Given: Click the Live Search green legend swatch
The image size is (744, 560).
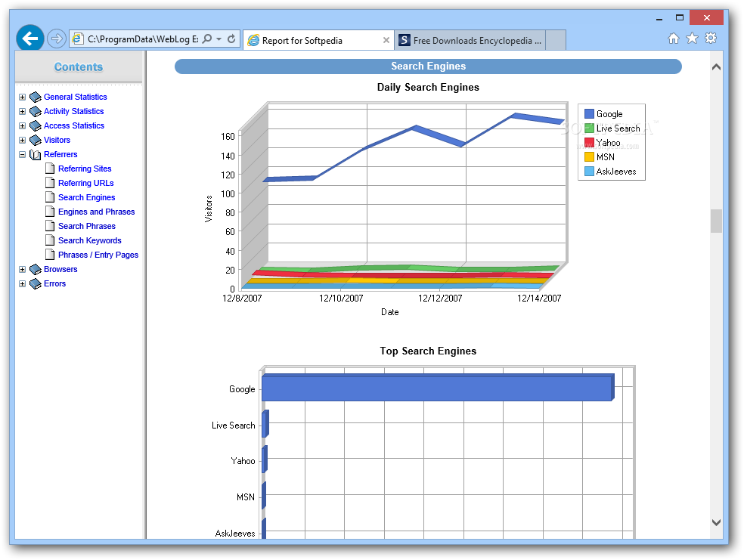Looking at the screenshot, I should [x=589, y=128].
